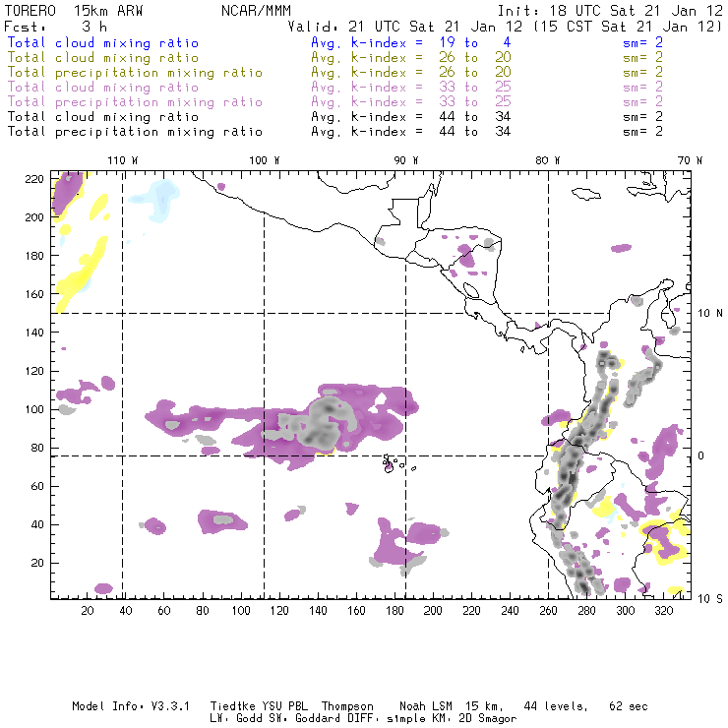Click '260' on the bottom horizontal axis
Viewport: 728px width, 728px height.
[548, 611]
